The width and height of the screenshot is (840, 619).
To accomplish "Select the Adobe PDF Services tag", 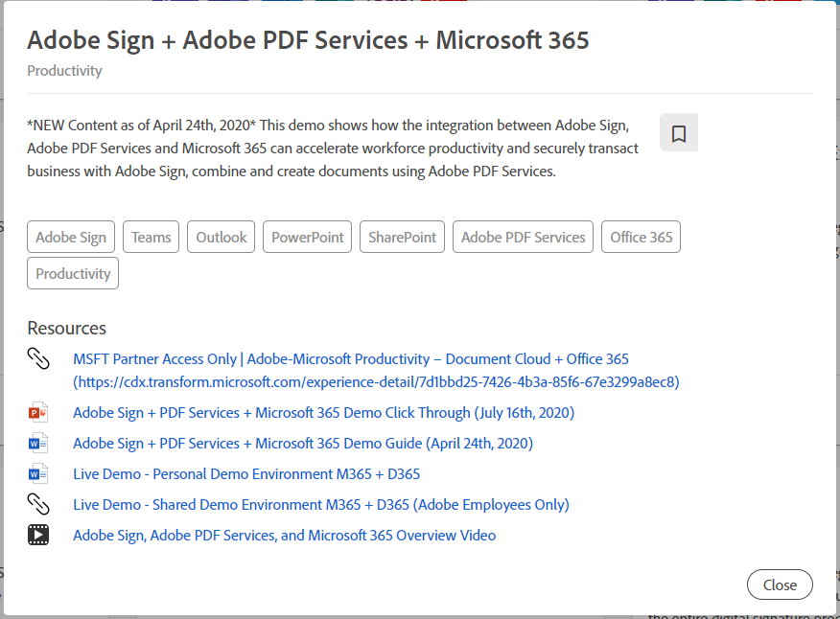I will (x=523, y=237).
